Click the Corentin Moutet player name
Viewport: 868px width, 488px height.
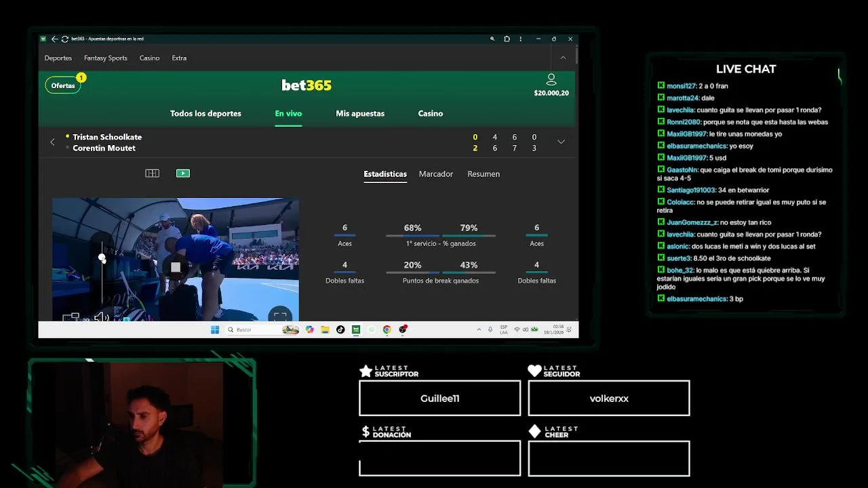pos(104,148)
